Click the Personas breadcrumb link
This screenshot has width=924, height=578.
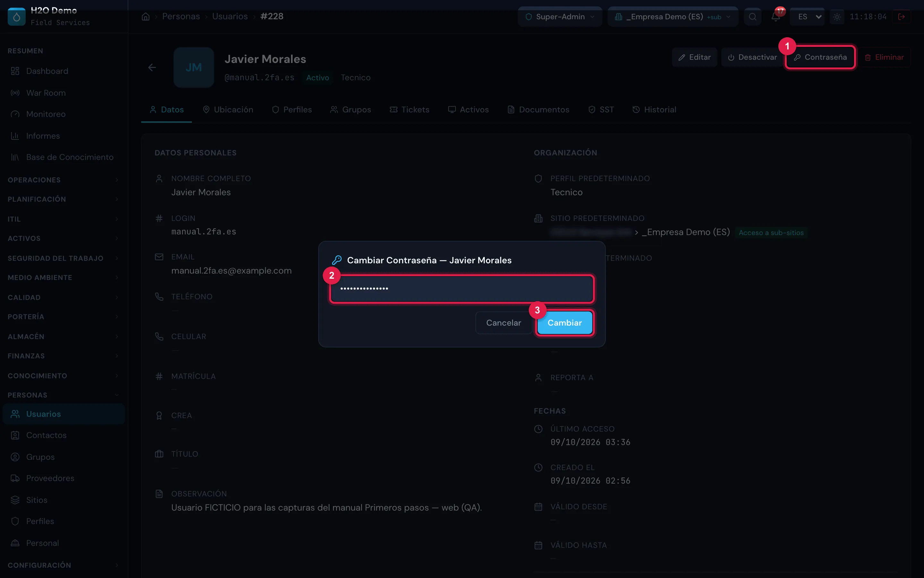181,16
